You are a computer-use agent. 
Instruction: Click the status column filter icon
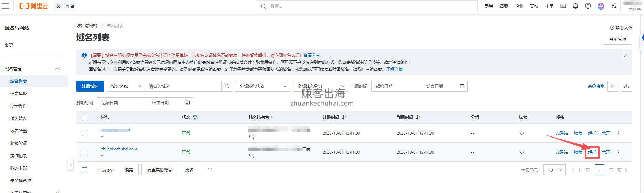195,118
